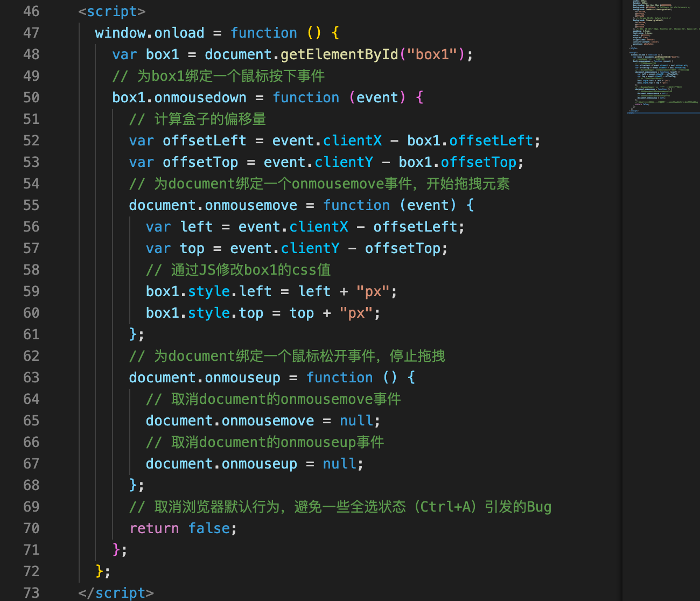
Task: Click line number 70 in the gutter
Action: (x=31, y=528)
